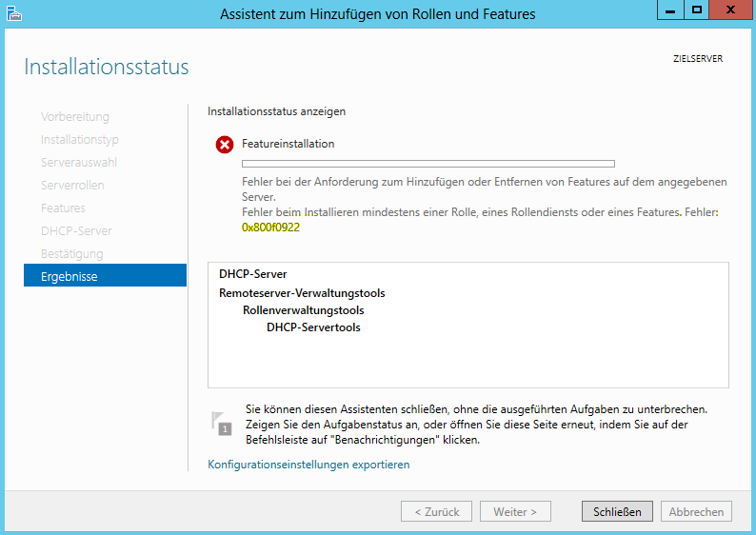756x535 pixels.
Task: Click the DHCP-Server entry in the results list
Action: pyautogui.click(x=252, y=274)
